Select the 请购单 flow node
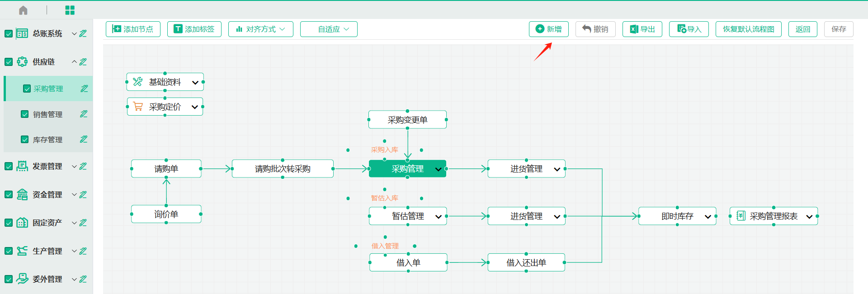This screenshot has height=294, width=868. (166, 168)
